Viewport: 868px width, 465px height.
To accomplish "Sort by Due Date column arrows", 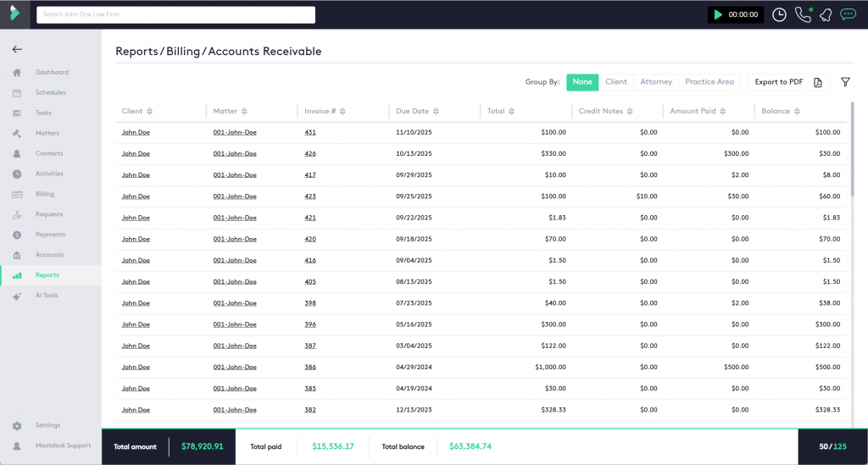I will (x=436, y=111).
